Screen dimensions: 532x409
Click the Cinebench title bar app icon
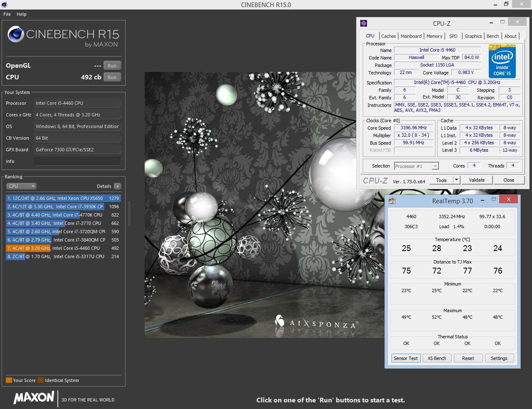4,5
